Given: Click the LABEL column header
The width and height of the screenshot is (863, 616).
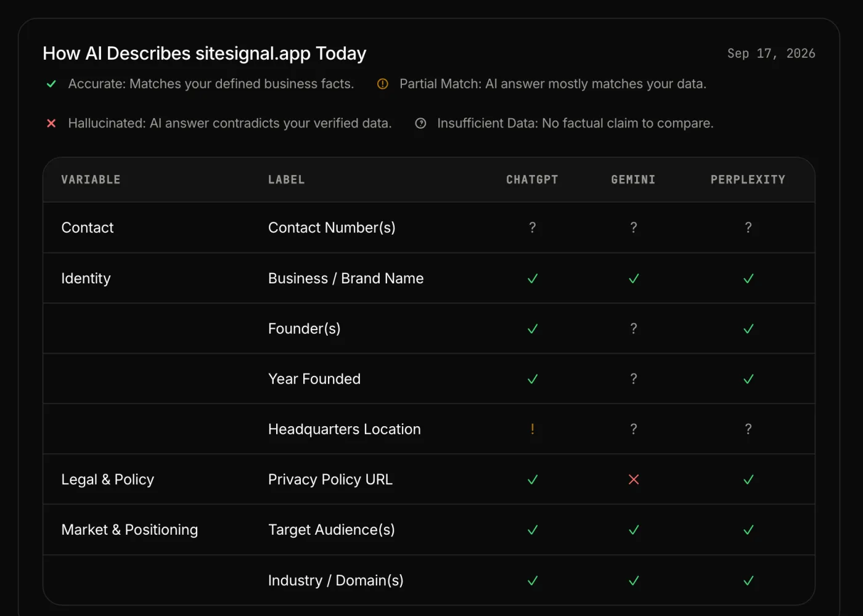Looking at the screenshot, I should pyautogui.click(x=287, y=180).
